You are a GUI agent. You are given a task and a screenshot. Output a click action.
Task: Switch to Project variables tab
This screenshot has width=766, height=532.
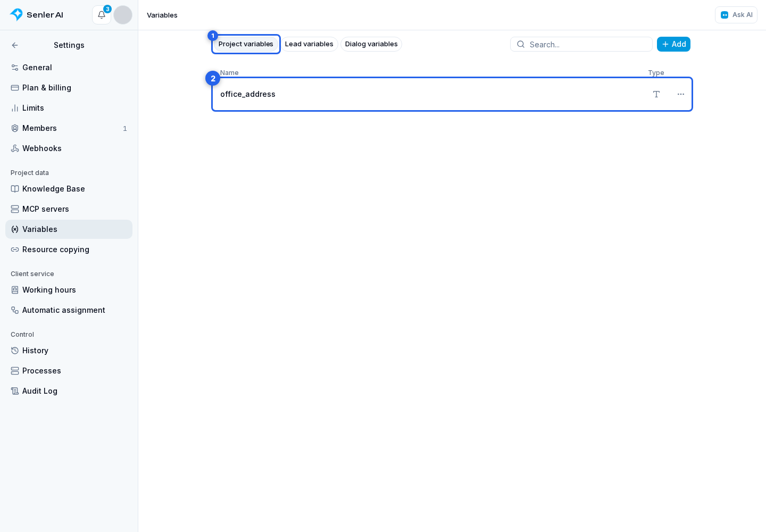click(246, 44)
